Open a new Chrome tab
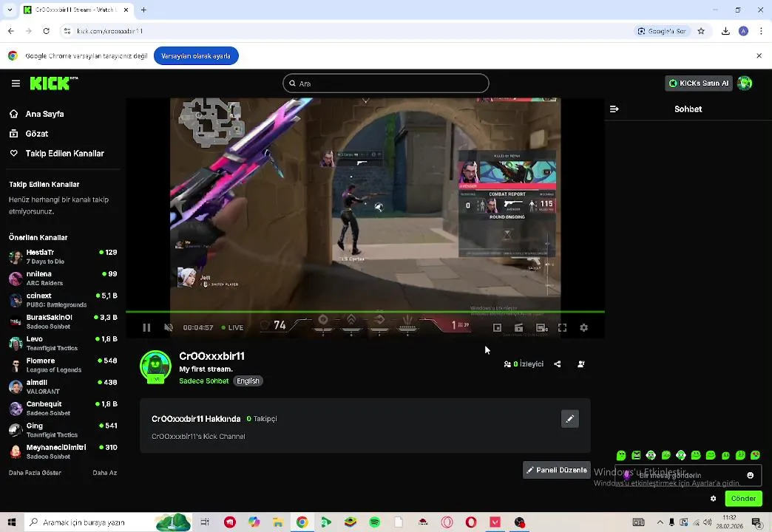Screen dimensions: 772x532 [143, 10]
